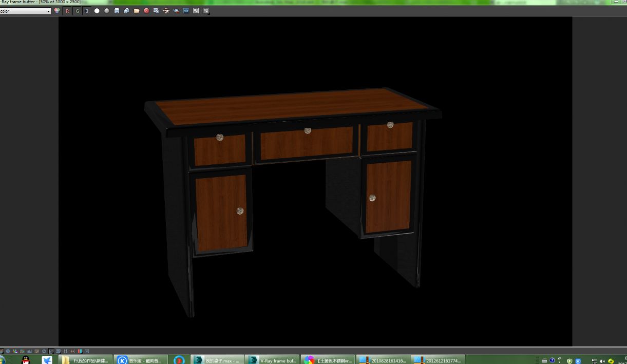
Task: Open the histogram icon in bottom toolbar
Action: 30,351
